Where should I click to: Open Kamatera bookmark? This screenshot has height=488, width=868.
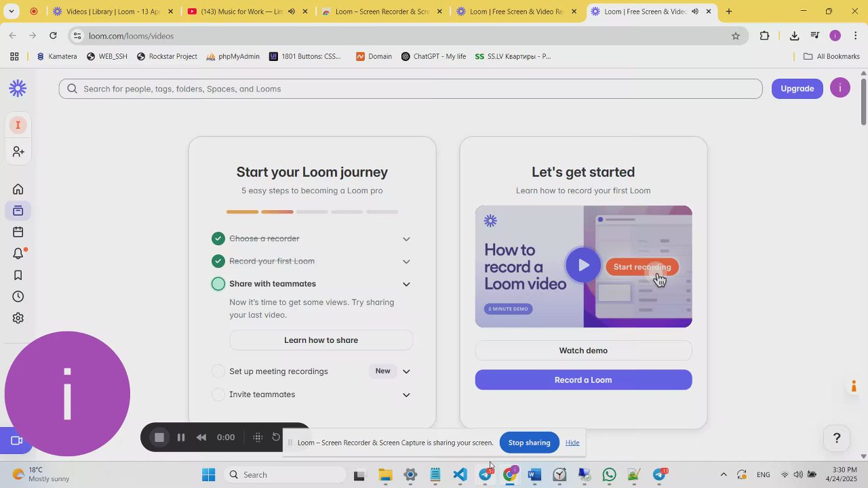[56, 56]
